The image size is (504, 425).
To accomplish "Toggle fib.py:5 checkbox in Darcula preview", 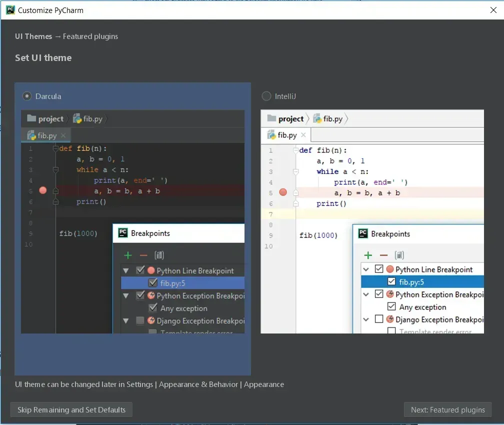I will pyautogui.click(x=152, y=282).
